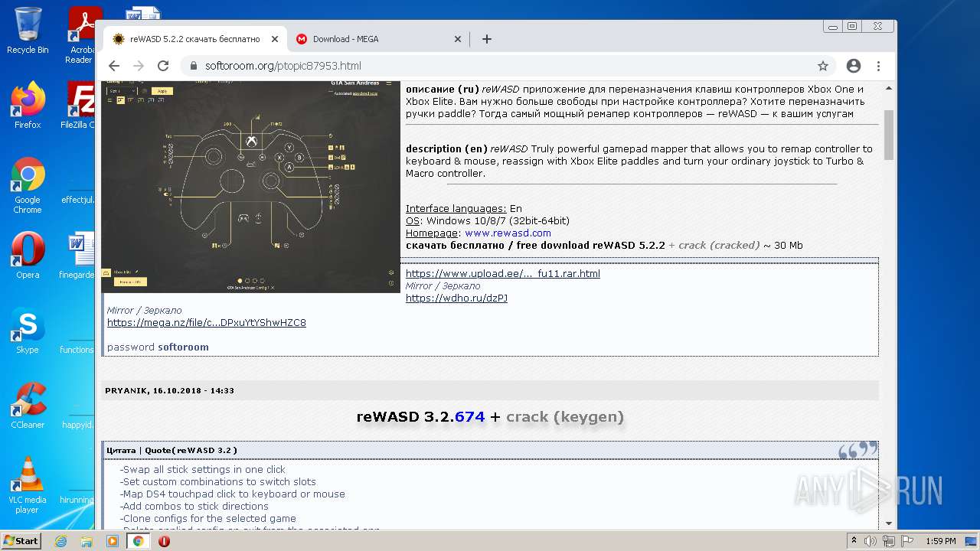Click the Opera taskbar icon

click(164, 541)
